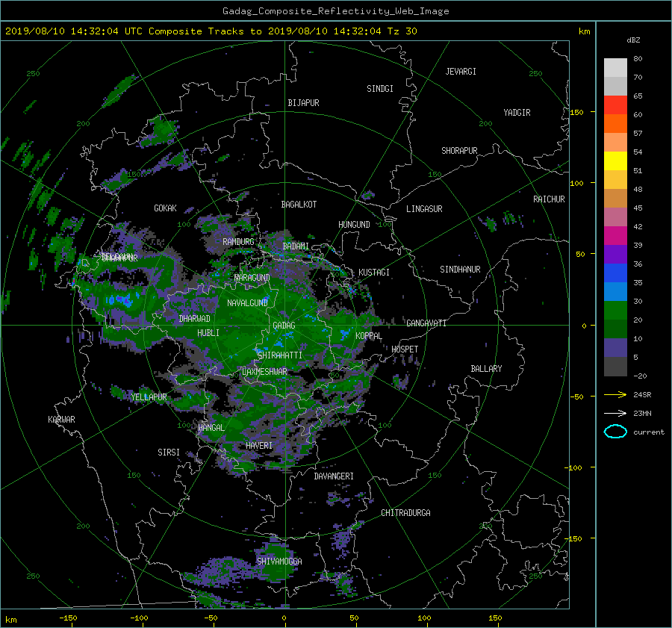Click the BAGALKOT city label
672x628 pixels.
tap(299, 205)
